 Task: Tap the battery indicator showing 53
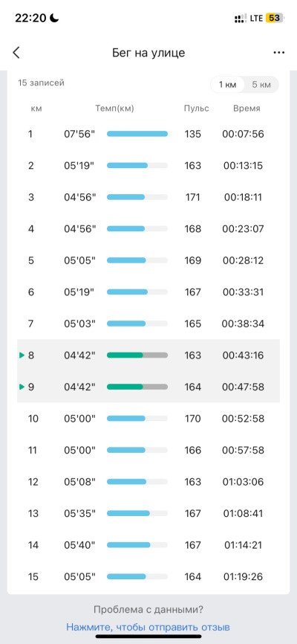275,19
